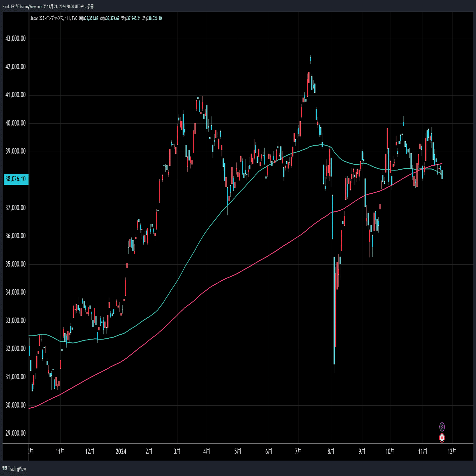Click the 4月 time axis label
The image size is (476, 476).
pyautogui.click(x=207, y=451)
